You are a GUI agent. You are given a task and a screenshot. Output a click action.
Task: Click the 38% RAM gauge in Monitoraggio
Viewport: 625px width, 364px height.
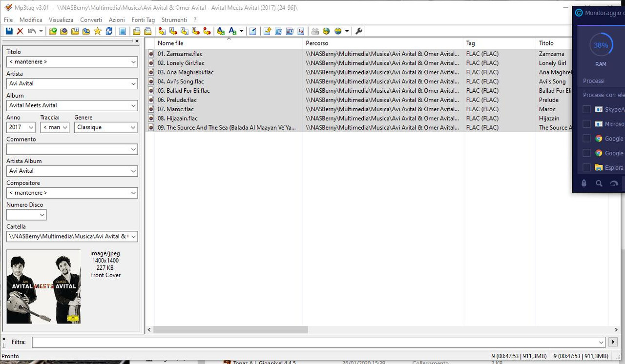click(601, 45)
